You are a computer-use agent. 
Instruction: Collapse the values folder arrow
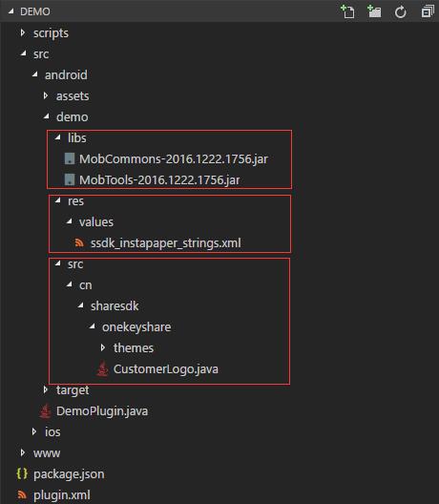coord(69,221)
